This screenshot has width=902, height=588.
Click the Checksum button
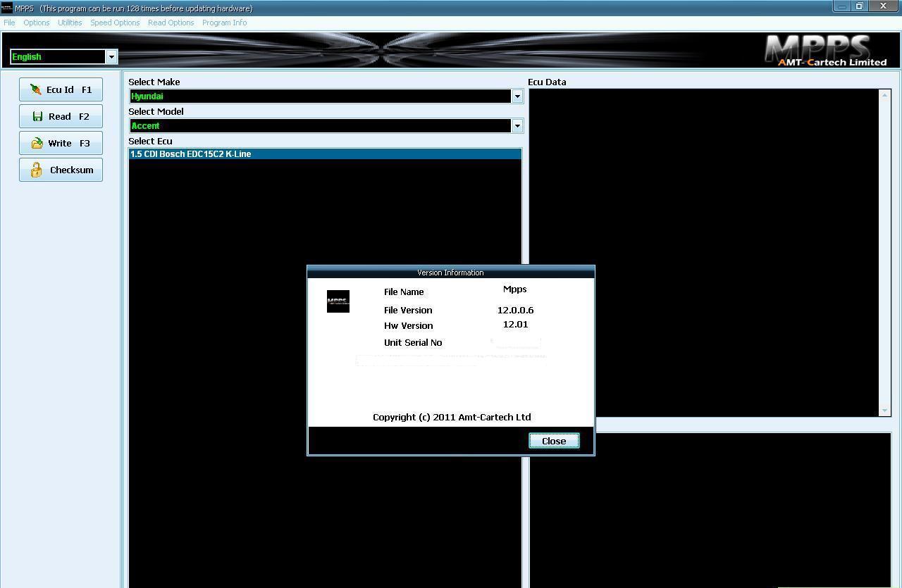(61, 170)
